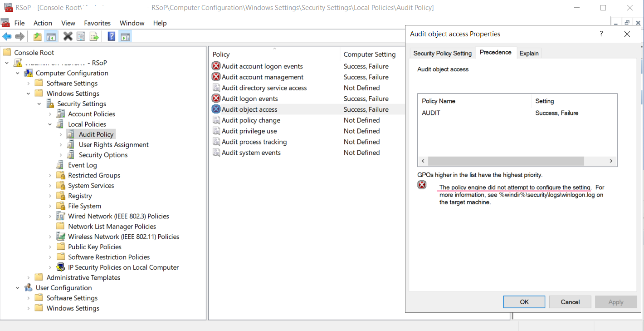Select the Precedence tab
This screenshot has height=331, width=644.
495,52
